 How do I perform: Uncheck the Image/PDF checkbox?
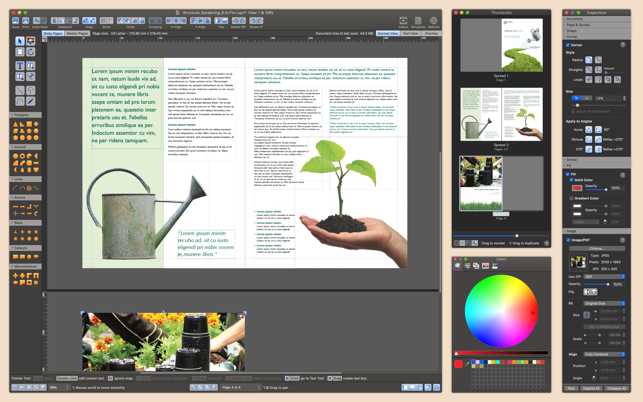click(x=568, y=240)
